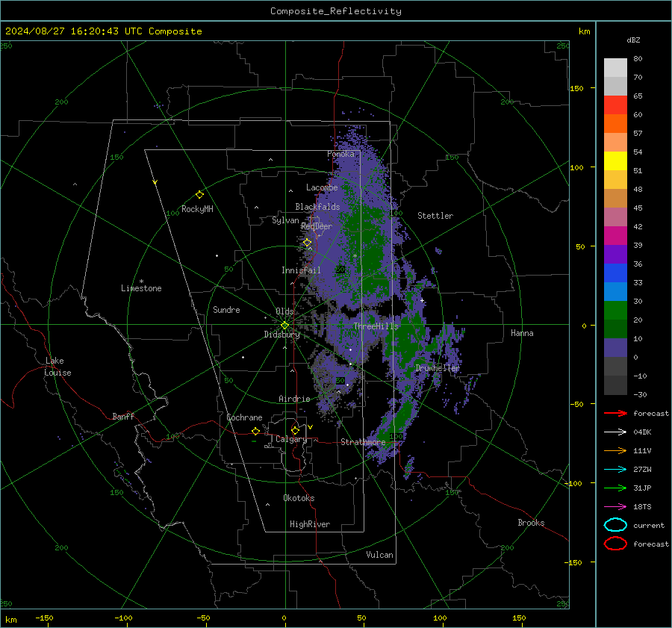Click the RockyMH label
The image size is (672, 628).
(197, 209)
